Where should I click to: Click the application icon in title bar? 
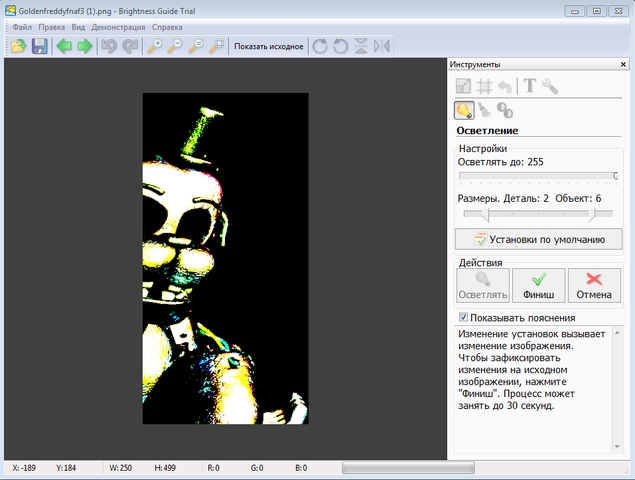10,11
